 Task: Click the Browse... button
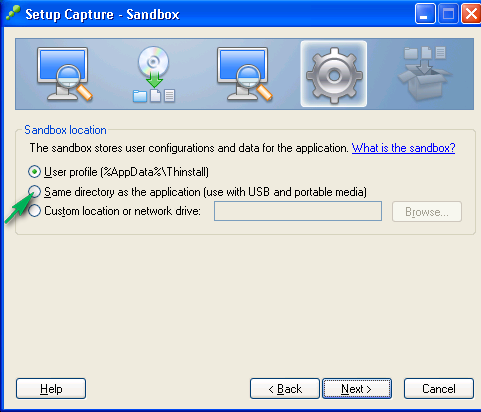coord(427,211)
